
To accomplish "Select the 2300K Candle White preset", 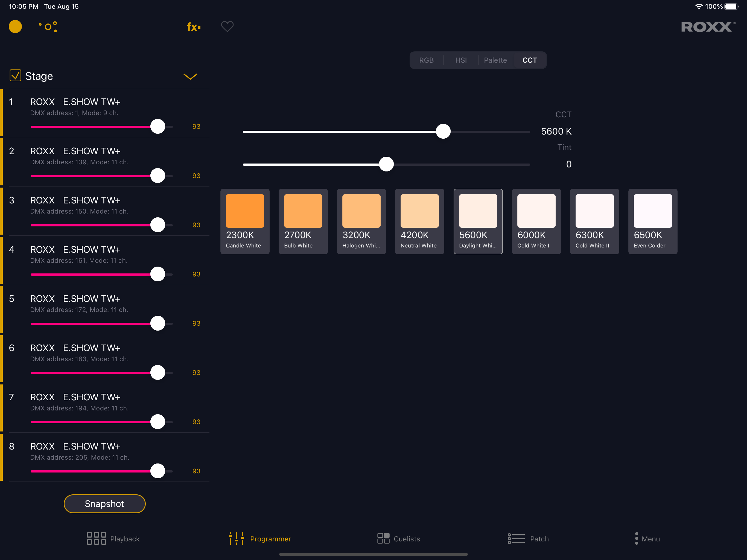I will (245, 221).
